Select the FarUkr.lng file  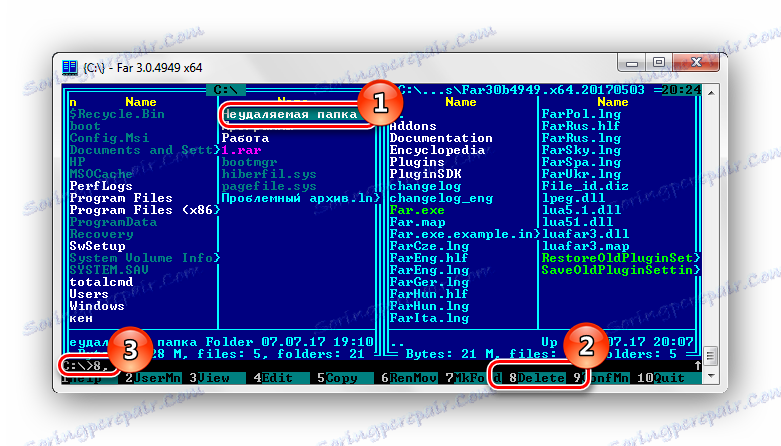click(581, 174)
